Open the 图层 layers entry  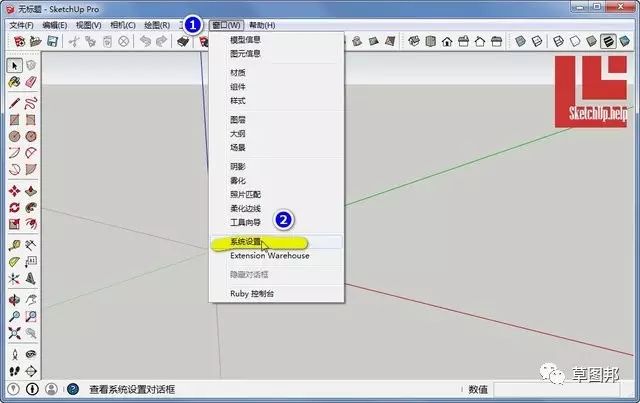click(x=238, y=120)
